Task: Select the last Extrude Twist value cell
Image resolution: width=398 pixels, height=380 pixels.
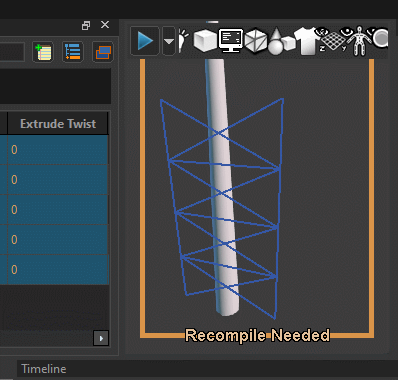Action: click(x=58, y=270)
